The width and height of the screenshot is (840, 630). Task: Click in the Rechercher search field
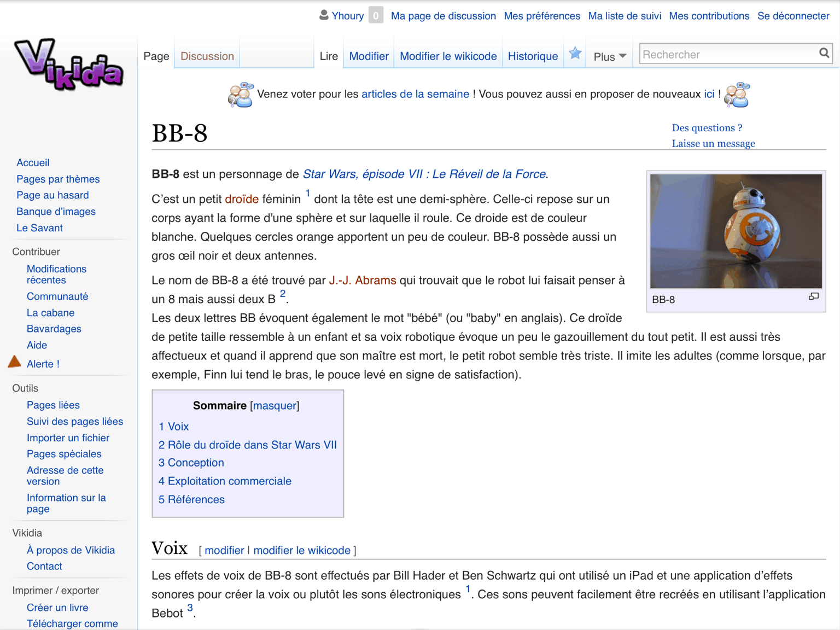727,54
